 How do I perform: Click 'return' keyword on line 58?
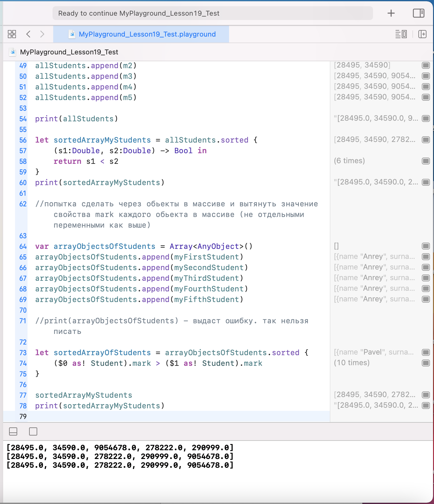point(67,161)
